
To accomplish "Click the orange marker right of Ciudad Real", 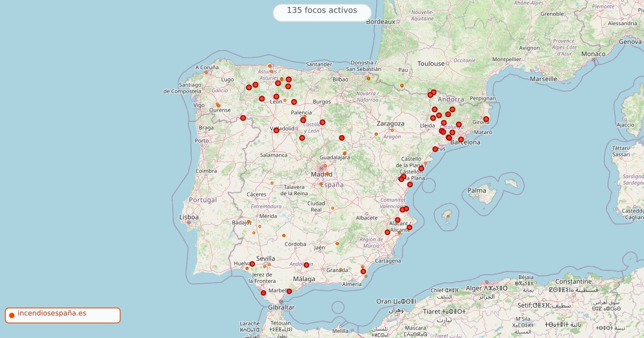I will click(x=333, y=208).
